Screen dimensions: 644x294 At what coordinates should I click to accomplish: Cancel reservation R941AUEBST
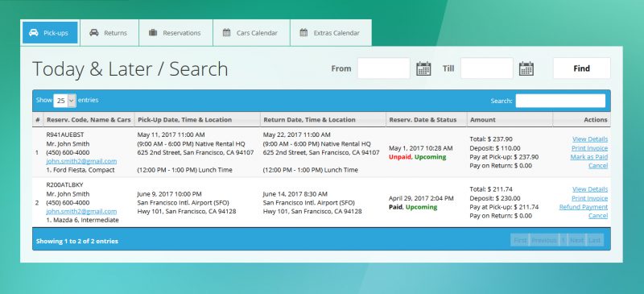[x=598, y=165]
